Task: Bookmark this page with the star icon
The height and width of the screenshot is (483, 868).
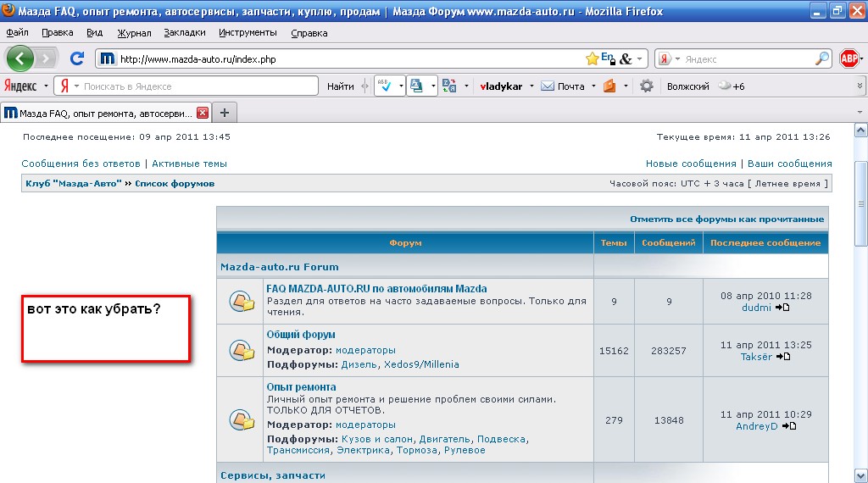Action: pyautogui.click(x=592, y=58)
